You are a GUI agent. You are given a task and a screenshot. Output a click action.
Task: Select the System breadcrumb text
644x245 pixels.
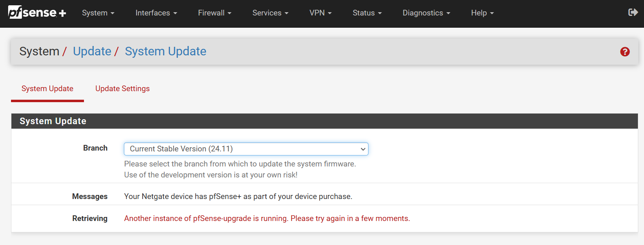coord(39,51)
